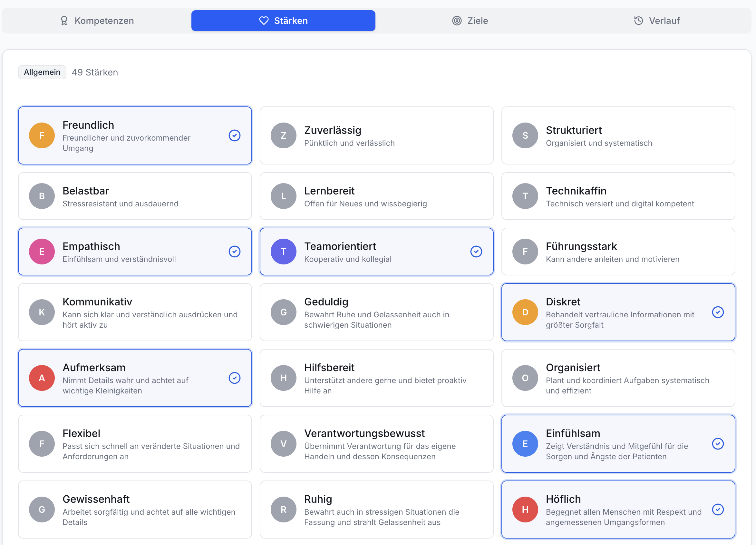
Task: Click the blue E avatar of Einfühlsam
Action: pyautogui.click(x=525, y=444)
